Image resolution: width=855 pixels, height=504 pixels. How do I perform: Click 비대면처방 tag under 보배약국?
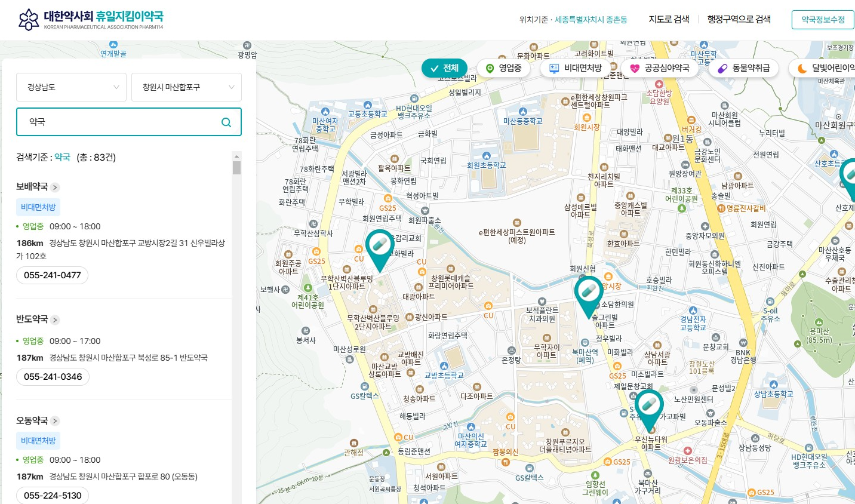point(38,207)
